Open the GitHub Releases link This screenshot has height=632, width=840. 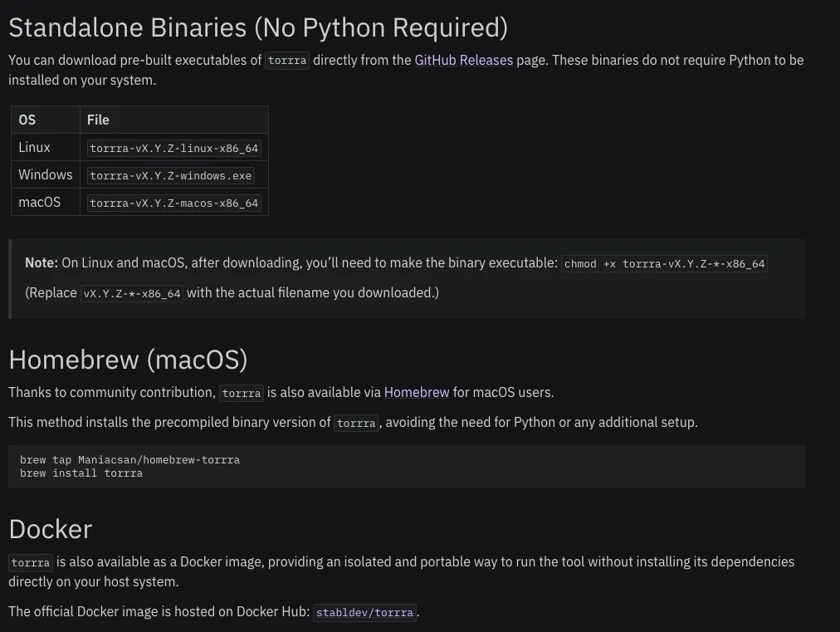[x=464, y=61]
